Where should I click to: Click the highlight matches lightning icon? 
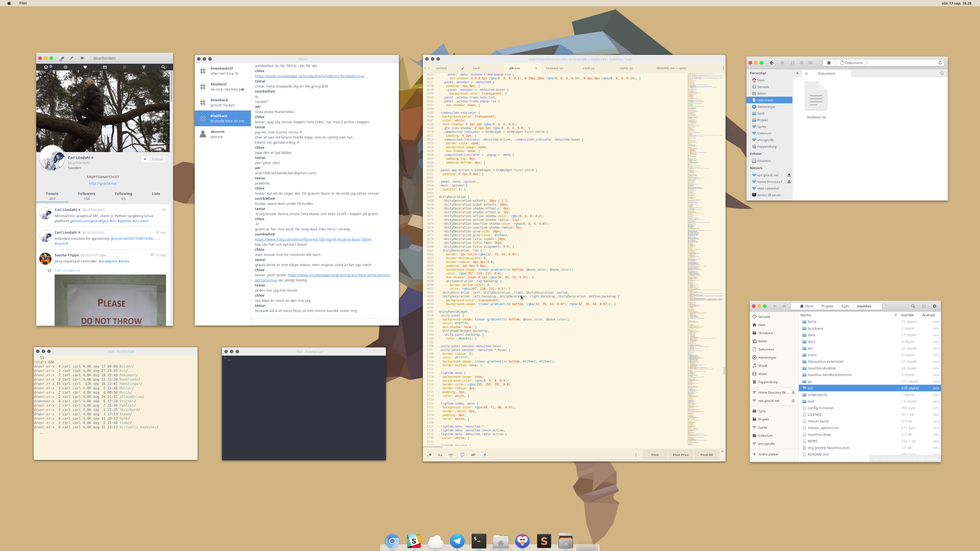coord(485,455)
